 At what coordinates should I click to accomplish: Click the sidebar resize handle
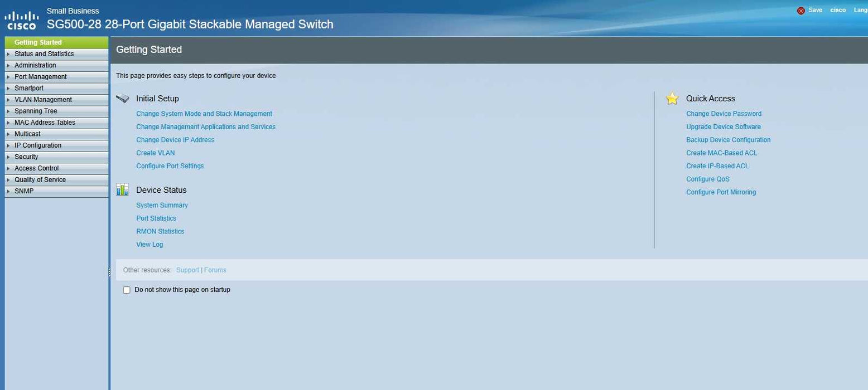pos(109,271)
